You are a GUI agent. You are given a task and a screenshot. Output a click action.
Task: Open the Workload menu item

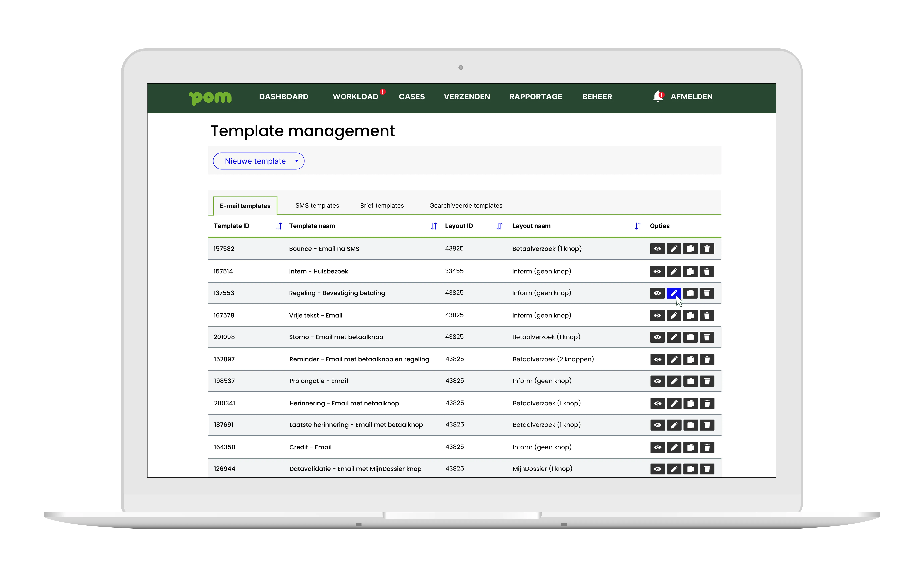(x=356, y=97)
